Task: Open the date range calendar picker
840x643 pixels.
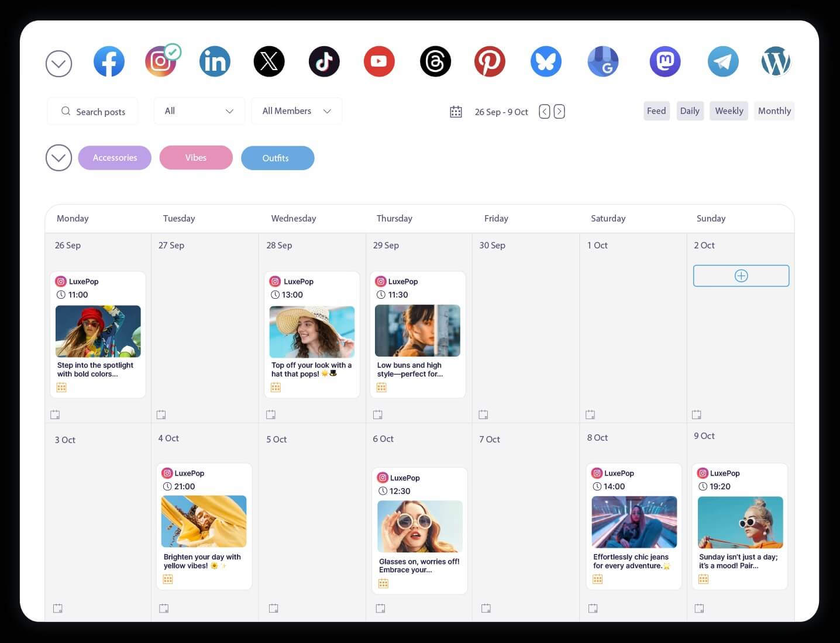Action: pos(456,112)
